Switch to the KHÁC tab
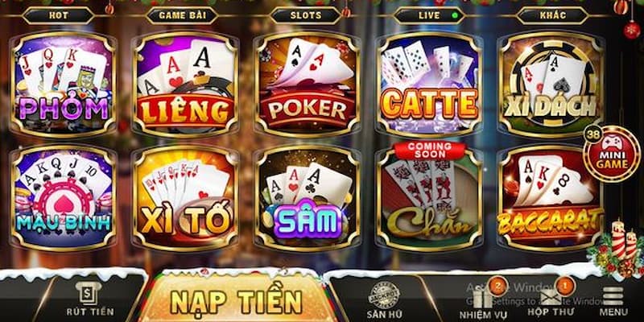 (x=552, y=15)
